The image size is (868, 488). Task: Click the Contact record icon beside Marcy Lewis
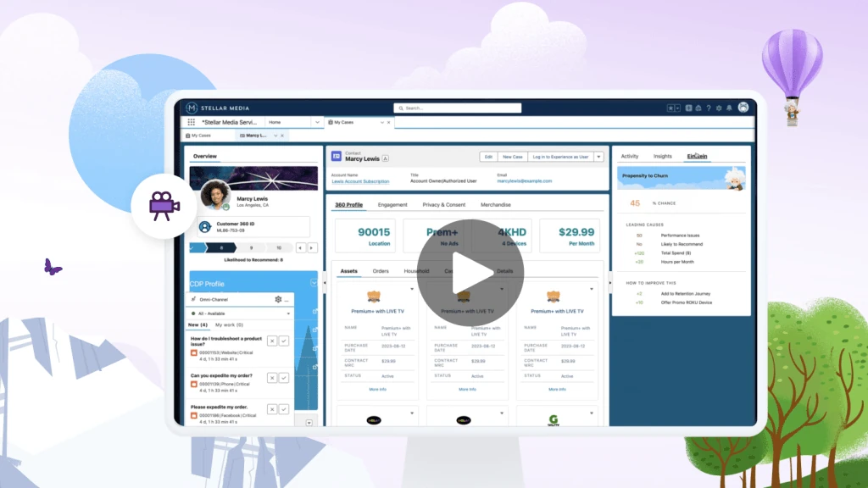pos(336,157)
